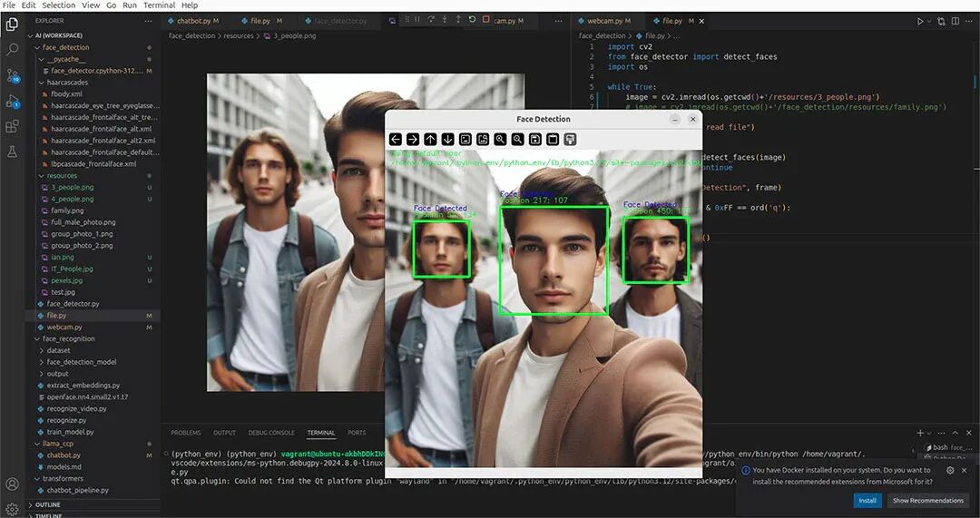
Task: Open the Manage gear in activity bar
Action: pos(12,509)
